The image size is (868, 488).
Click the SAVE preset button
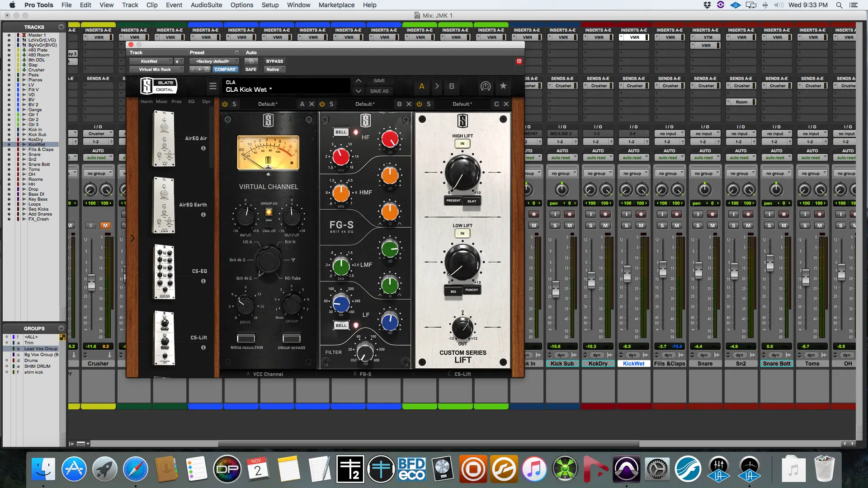coord(379,80)
